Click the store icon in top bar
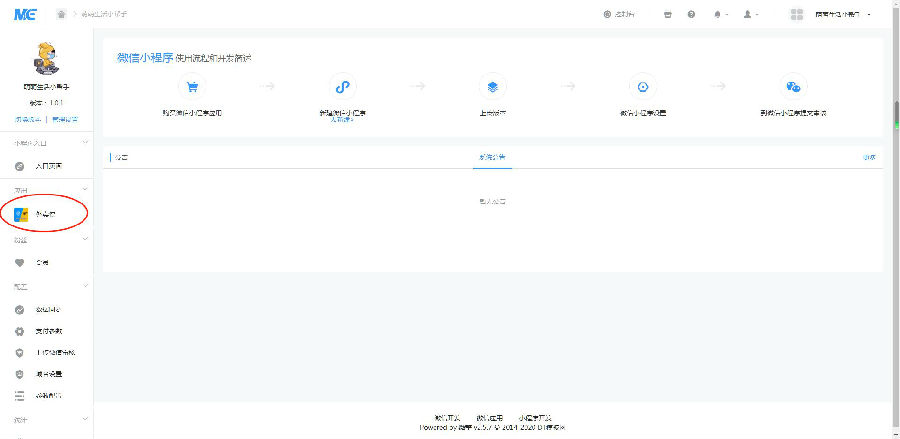The image size is (900, 439). tap(667, 15)
